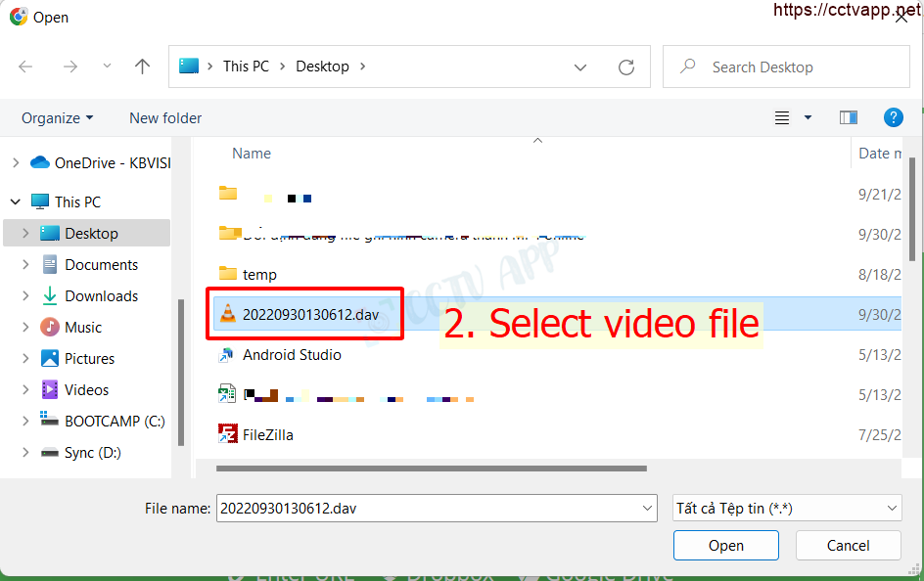The height and width of the screenshot is (581, 924).
Task: Expand the OneDrive tree node
Action: coord(16,162)
